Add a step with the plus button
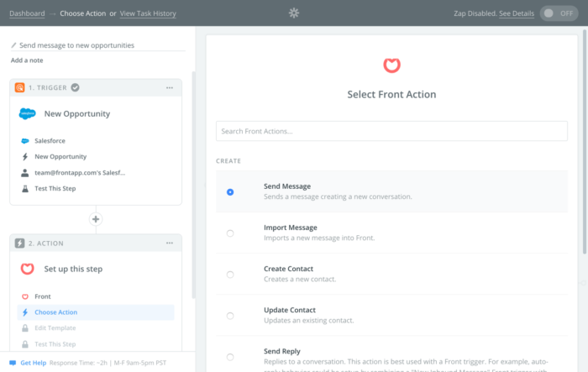Viewport: 588px width, 372px height. [x=96, y=219]
